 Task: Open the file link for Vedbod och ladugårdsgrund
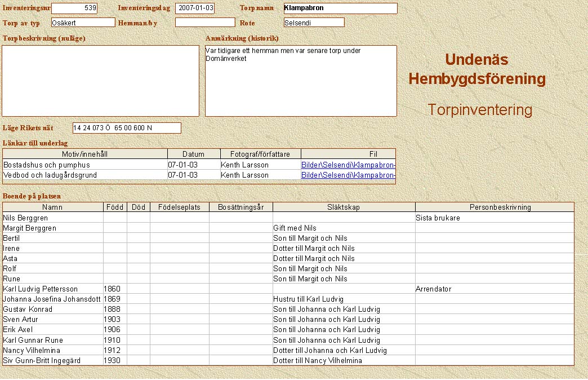coord(348,175)
